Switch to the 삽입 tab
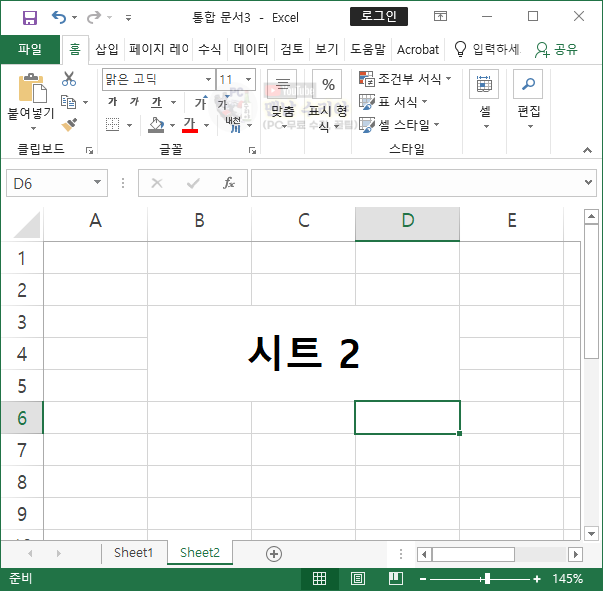 click(107, 49)
